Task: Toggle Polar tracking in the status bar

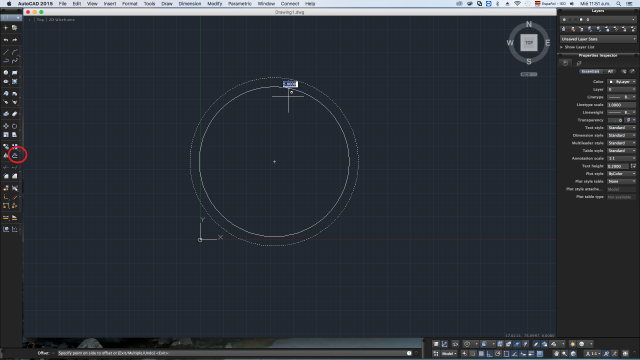Action: pos(498,353)
